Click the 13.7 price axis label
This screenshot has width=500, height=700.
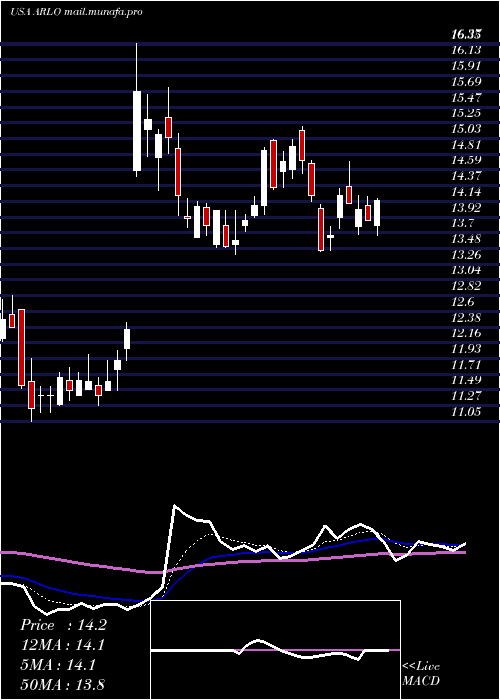point(463,223)
